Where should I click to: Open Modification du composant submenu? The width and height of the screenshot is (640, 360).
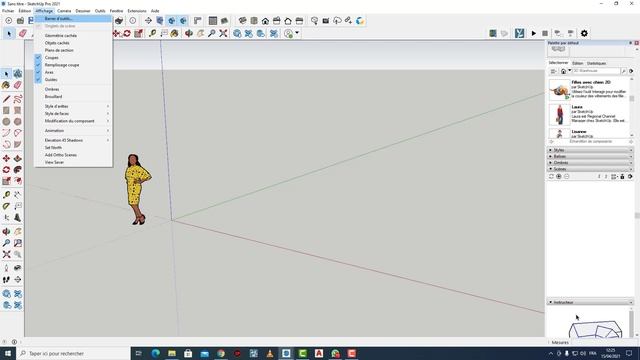click(73, 121)
